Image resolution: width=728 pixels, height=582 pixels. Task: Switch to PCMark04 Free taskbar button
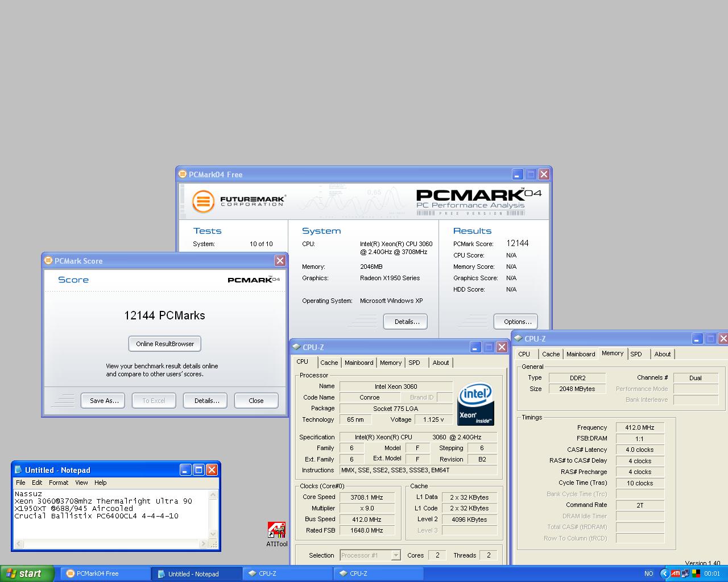point(106,573)
